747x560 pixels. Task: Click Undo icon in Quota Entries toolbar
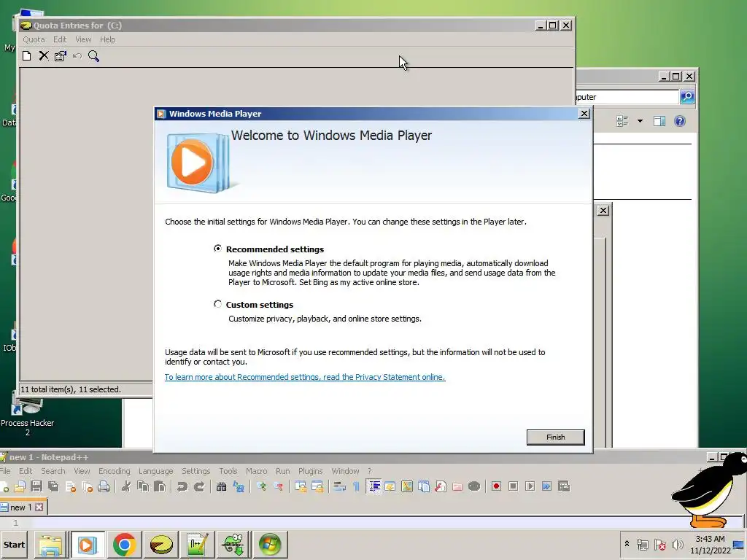(x=77, y=56)
